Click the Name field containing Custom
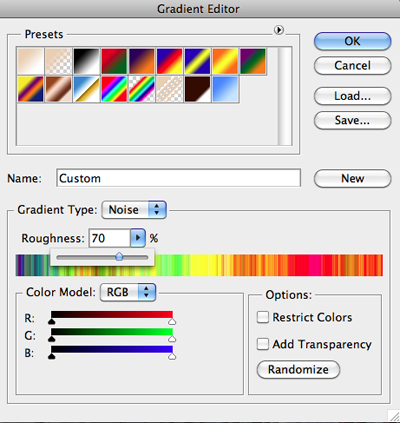 tap(178, 178)
